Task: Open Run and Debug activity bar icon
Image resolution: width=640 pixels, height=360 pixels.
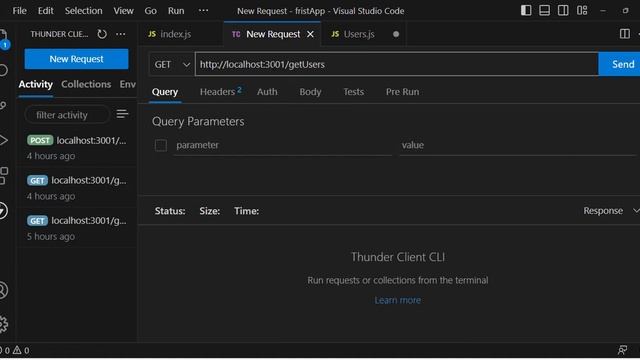Action: pos(3,140)
